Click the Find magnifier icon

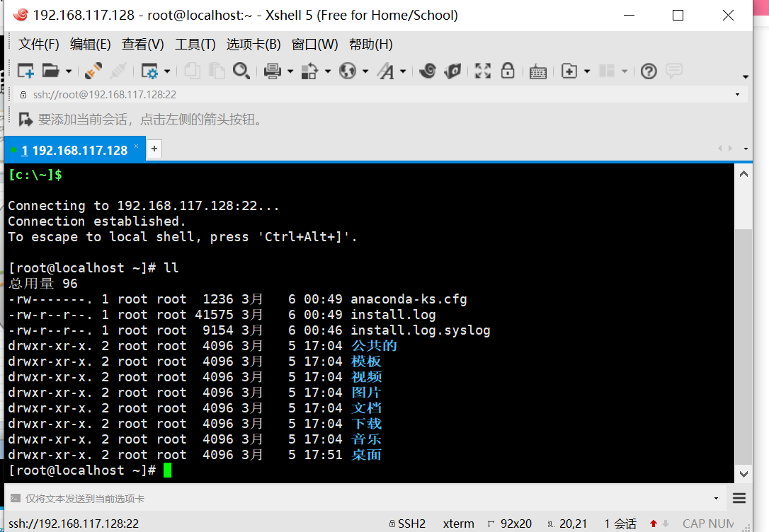(241, 71)
